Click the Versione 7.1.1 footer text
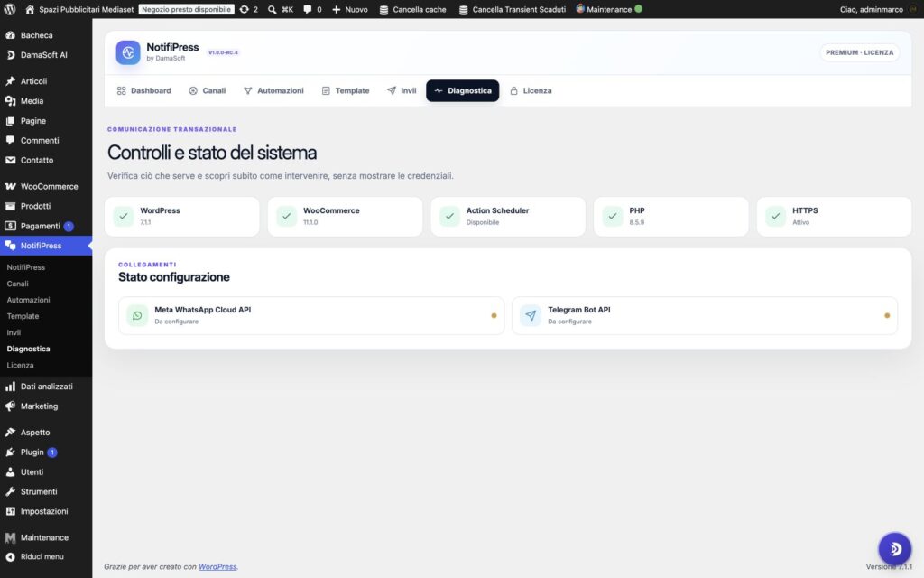 tap(889, 567)
